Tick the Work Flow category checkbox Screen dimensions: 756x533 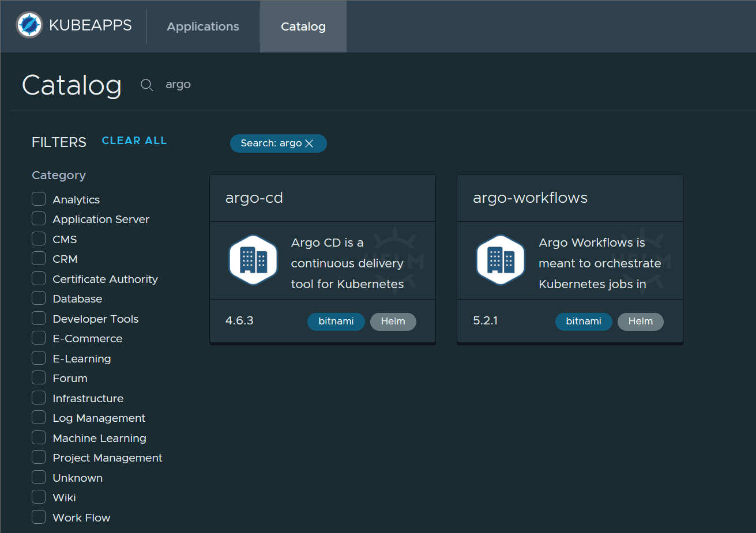click(x=39, y=517)
